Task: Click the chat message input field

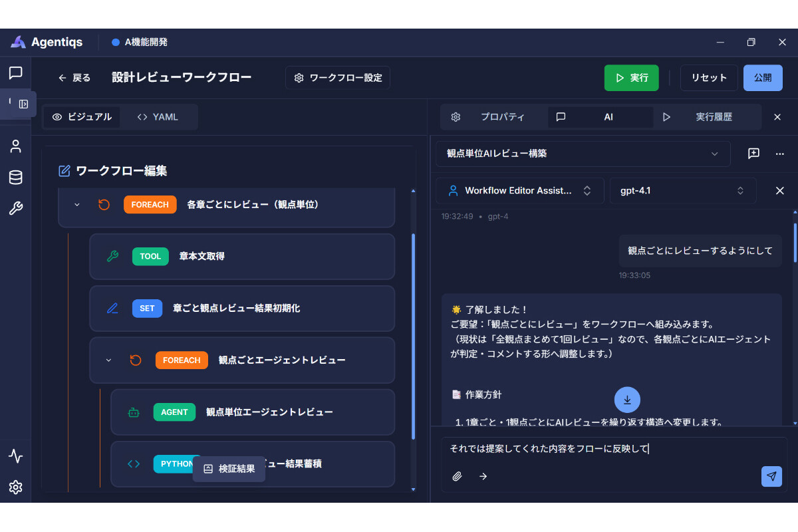Action: click(x=598, y=448)
